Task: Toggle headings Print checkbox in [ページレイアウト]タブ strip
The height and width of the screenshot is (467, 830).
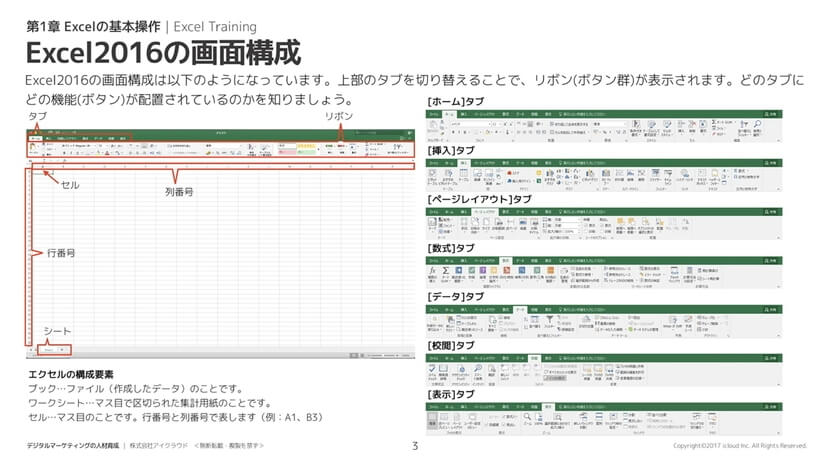Action: pos(602,231)
